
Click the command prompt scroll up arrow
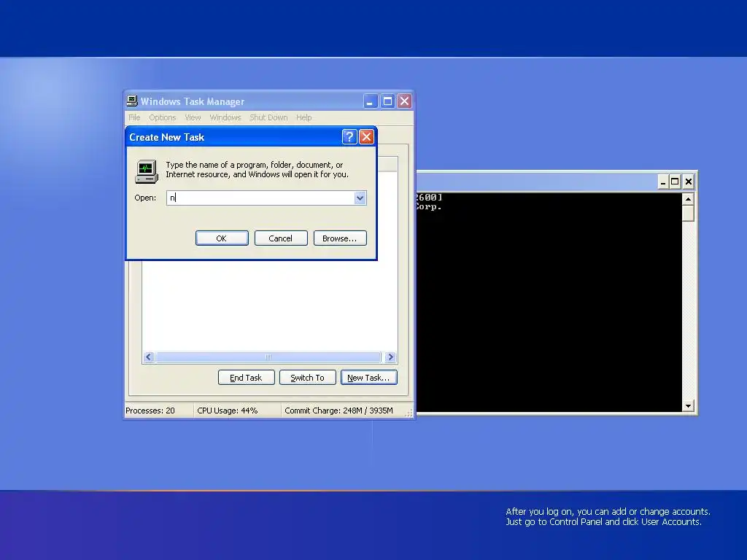click(688, 199)
